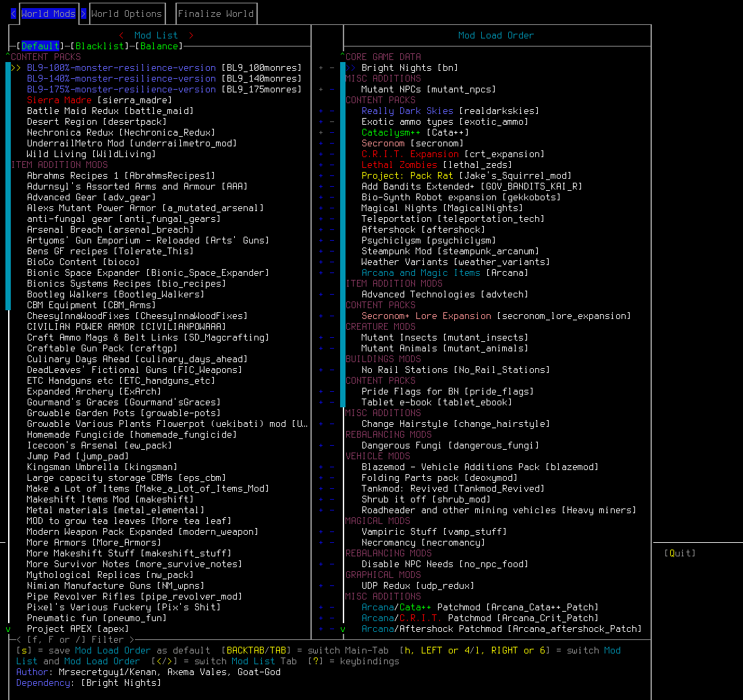Select Arcana/Aftershock Patchmod in load order
The width and height of the screenshot is (743, 700).
(501, 629)
